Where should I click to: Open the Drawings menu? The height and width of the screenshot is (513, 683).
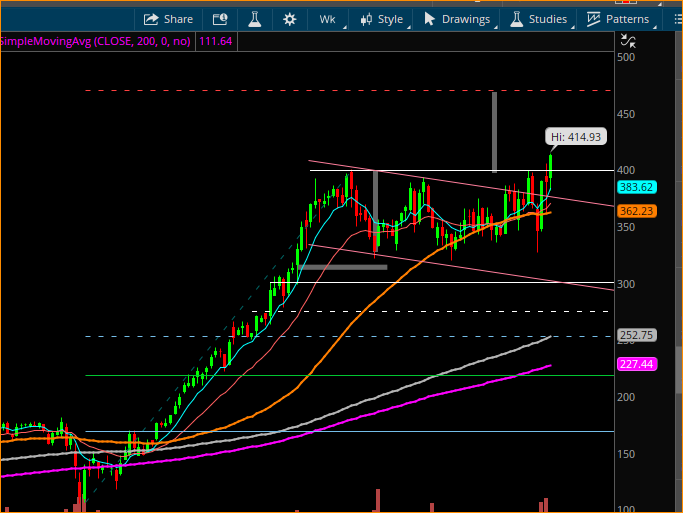coord(456,19)
